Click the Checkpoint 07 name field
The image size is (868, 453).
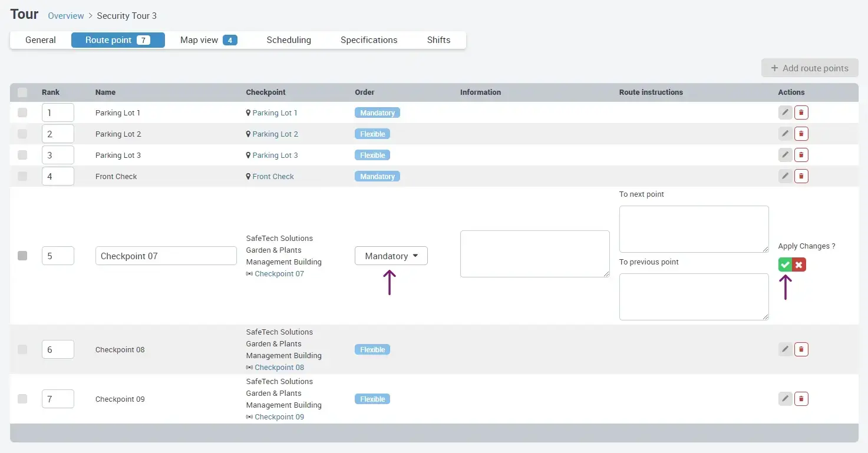pyautogui.click(x=166, y=256)
